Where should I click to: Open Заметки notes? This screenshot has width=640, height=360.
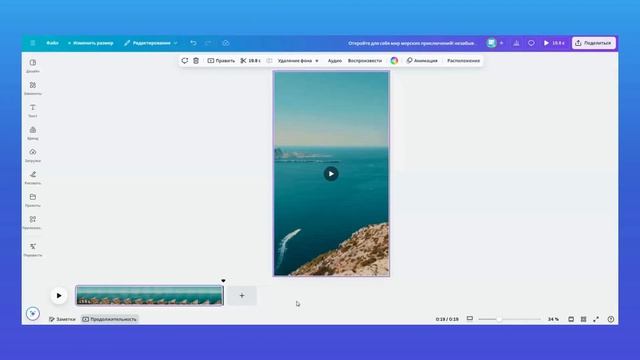coord(62,319)
